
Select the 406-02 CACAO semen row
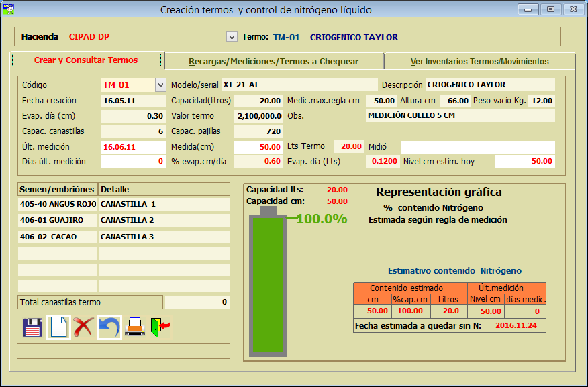point(58,237)
